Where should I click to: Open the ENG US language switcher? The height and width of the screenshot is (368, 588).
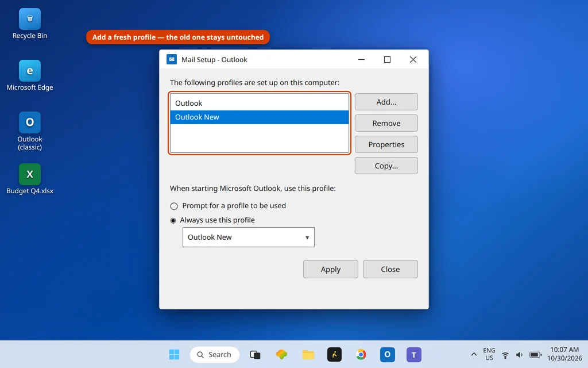[x=489, y=354]
